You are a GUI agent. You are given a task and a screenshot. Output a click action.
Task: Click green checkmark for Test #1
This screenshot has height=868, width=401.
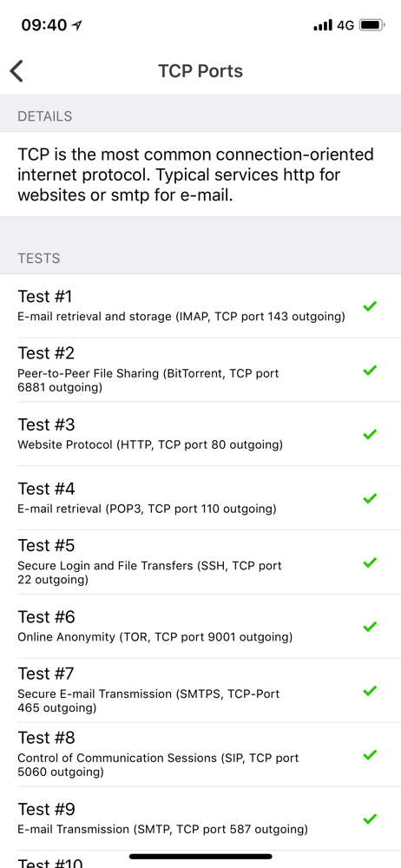coord(370,306)
